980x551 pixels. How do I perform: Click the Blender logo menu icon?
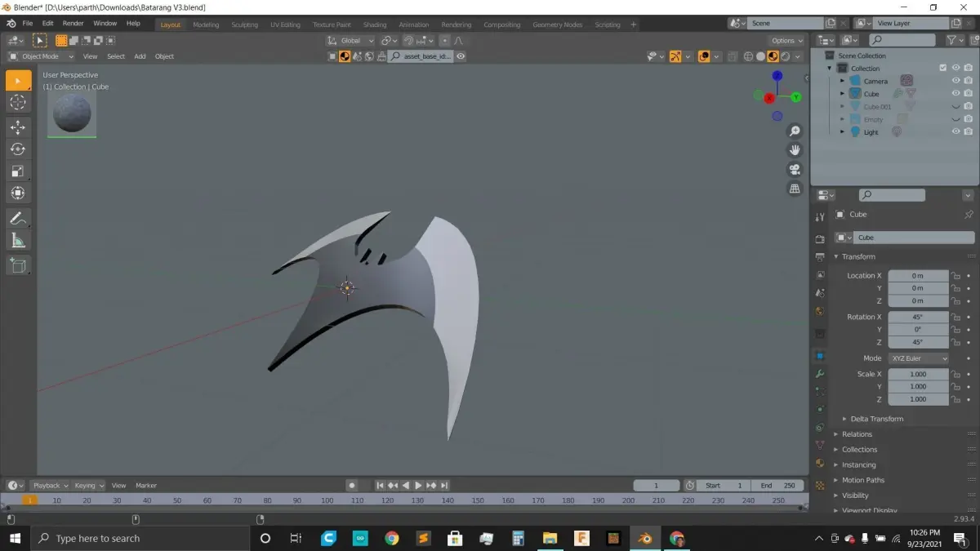pos(11,24)
